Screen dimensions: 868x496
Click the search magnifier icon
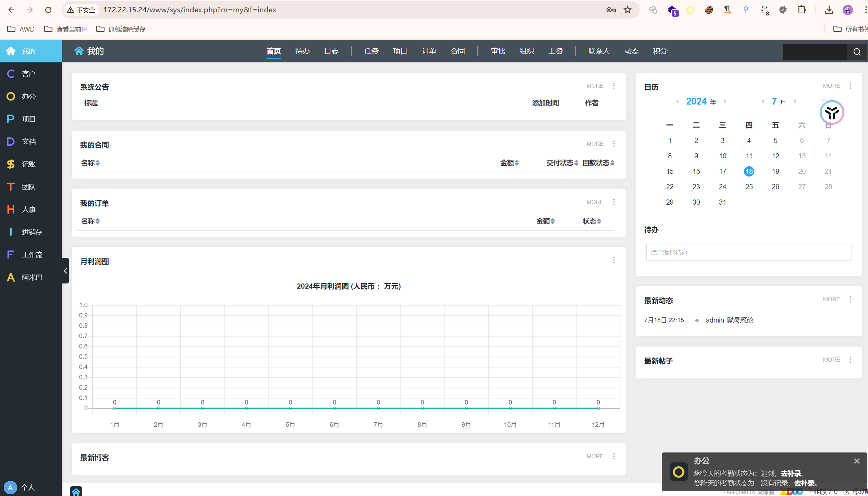coord(857,52)
